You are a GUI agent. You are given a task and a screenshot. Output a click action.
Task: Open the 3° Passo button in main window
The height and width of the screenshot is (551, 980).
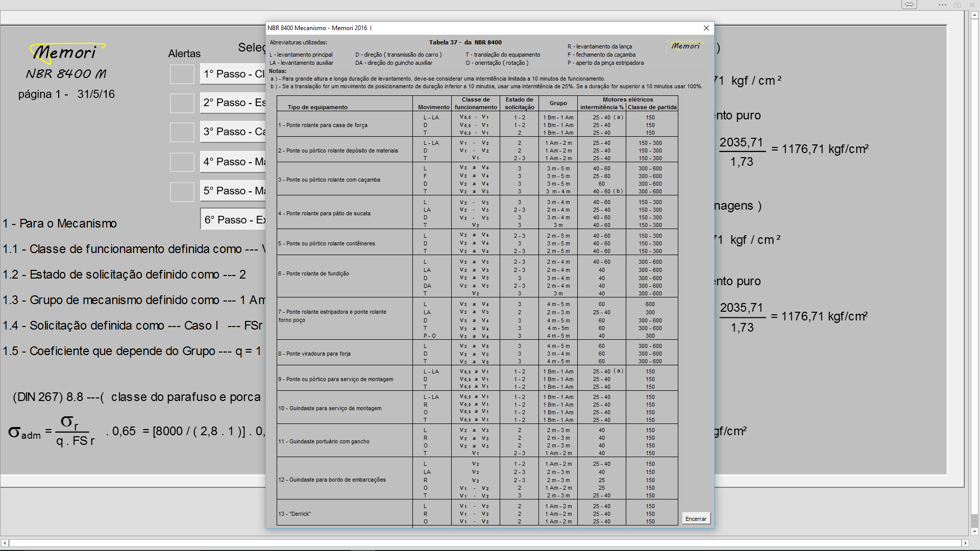coord(233,132)
